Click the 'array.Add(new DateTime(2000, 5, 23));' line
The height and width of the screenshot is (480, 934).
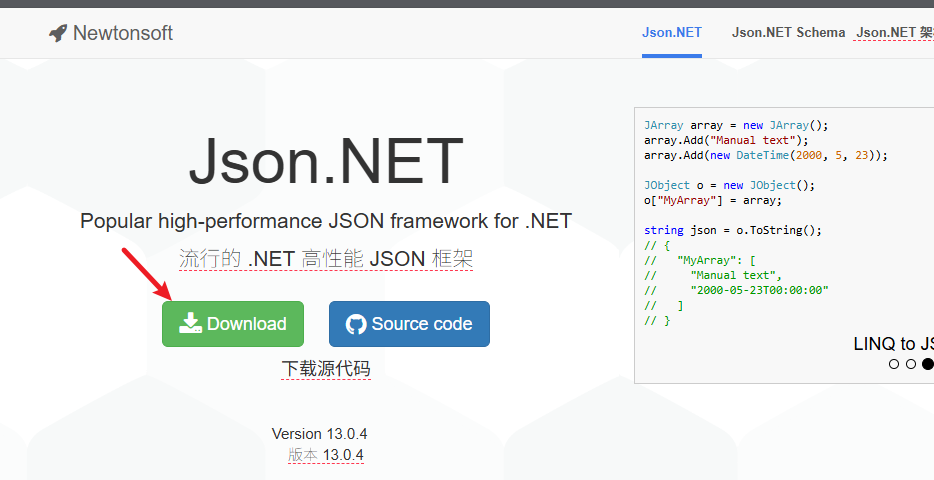coord(766,155)
